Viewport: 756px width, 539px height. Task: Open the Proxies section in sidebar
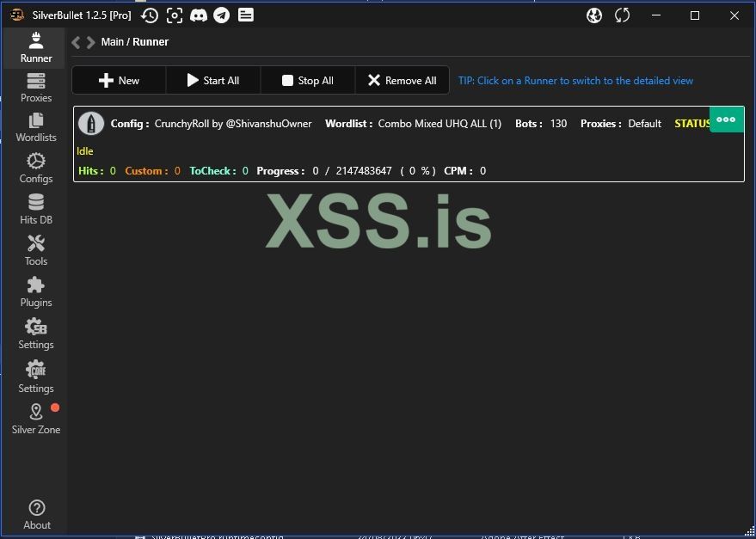click(x=35, y=89)
